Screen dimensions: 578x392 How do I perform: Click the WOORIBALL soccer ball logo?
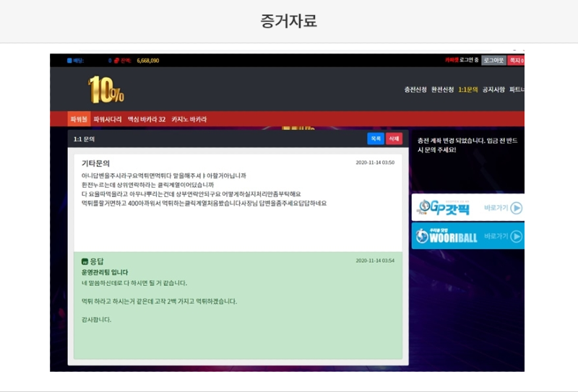pos(423,236)
